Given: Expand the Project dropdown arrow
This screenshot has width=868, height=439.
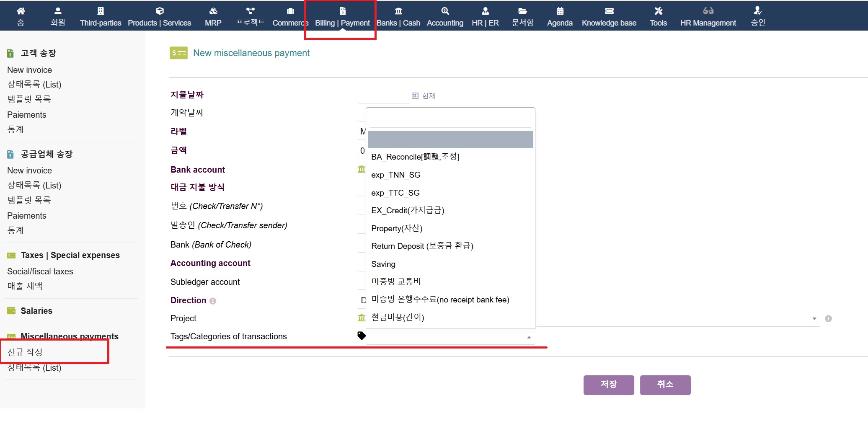Looking at the screenshot, I should click(814, 319).
